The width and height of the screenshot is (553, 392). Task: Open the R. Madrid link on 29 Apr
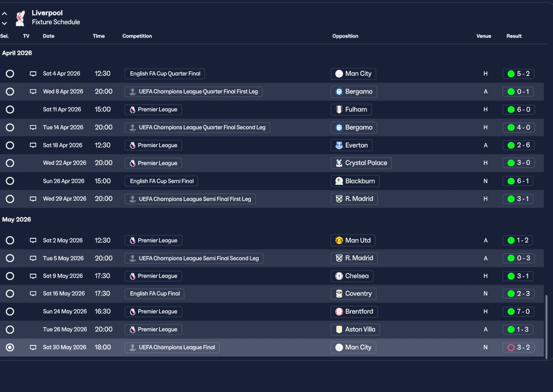pos(354,199)
